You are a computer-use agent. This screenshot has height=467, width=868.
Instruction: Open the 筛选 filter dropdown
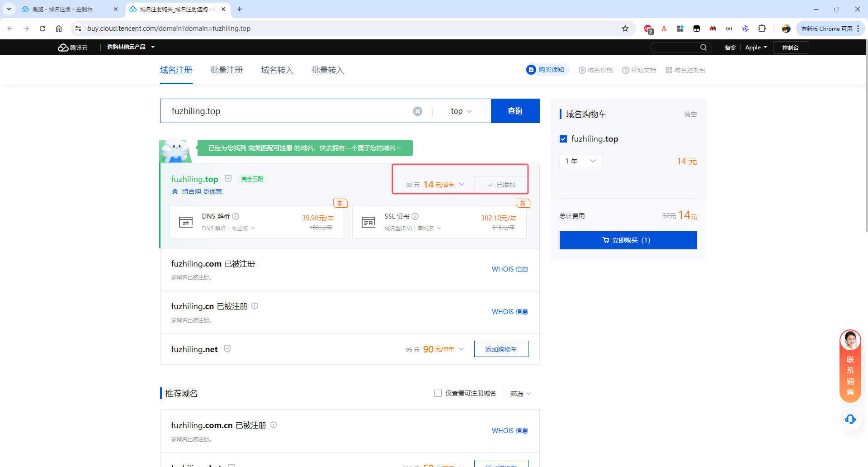pyautogui.click(x=520, y=394)
